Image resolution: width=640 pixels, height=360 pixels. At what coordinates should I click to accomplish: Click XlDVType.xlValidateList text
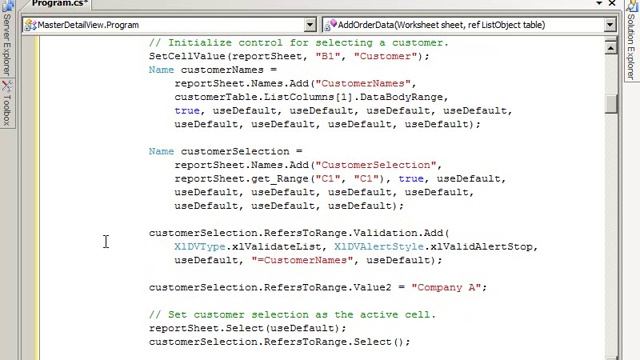click(x=248, y=247)
